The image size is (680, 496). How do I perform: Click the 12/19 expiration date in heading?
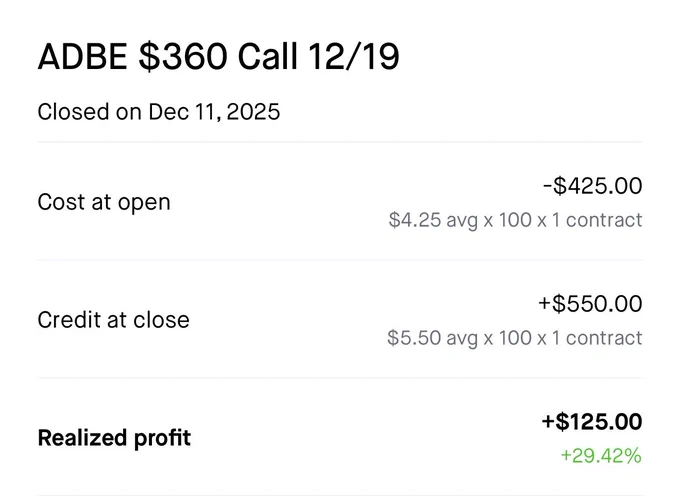pos(353,57)
